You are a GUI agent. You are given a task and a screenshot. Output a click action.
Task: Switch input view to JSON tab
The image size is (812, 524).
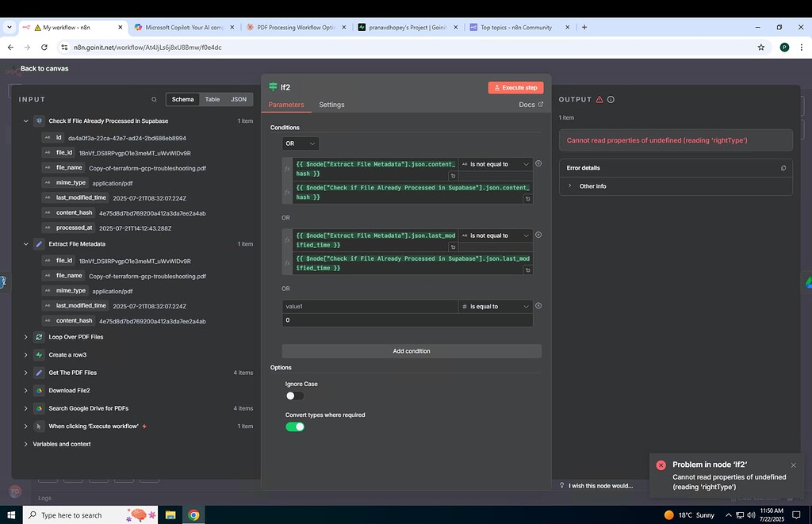(238, 100)
